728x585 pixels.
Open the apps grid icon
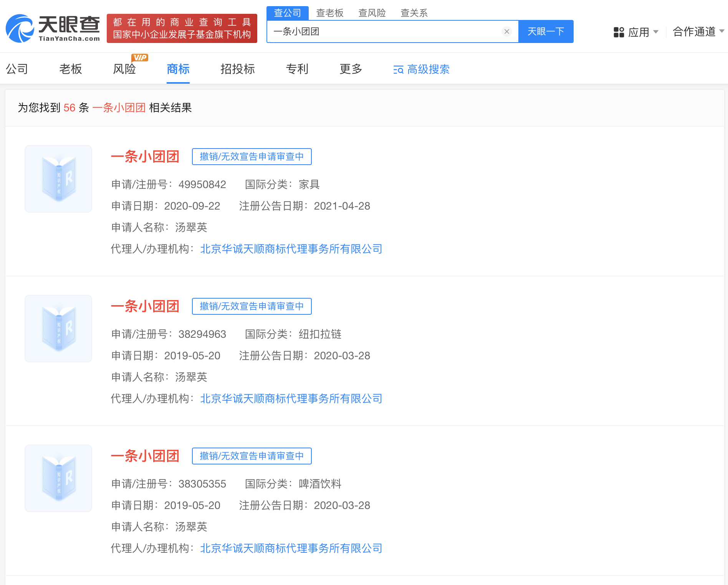pyautogui.click(x=619, y=32)
